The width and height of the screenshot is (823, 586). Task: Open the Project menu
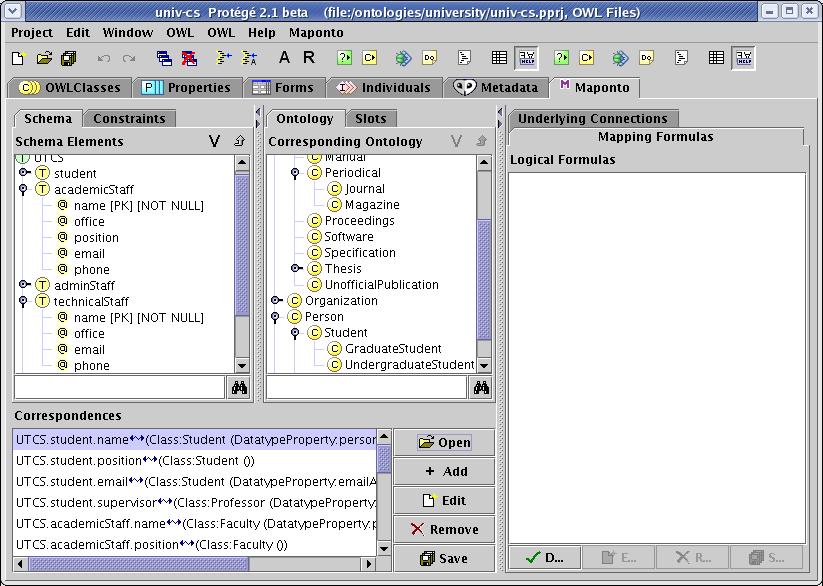[x=31, y=33]
